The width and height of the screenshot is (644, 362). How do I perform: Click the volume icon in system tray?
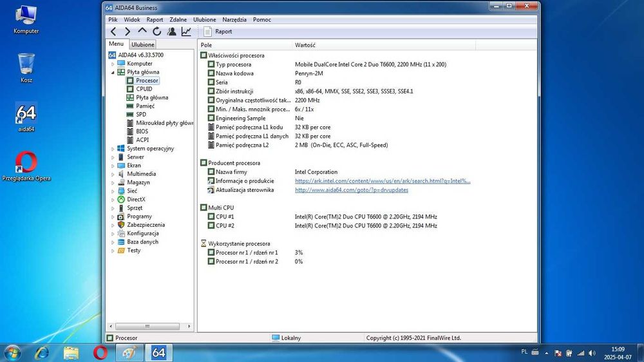(592, 353)
